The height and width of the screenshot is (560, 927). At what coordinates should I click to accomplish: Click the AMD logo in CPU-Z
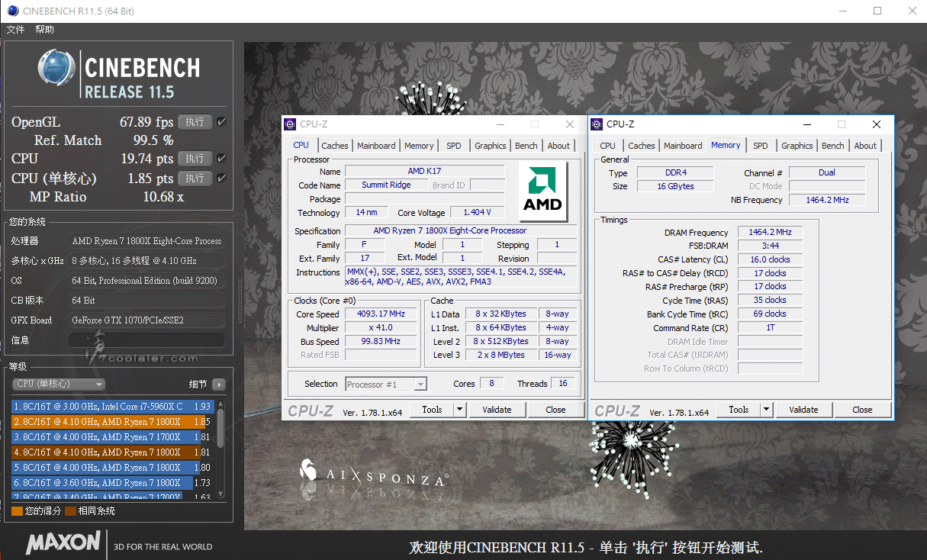[x=542, y=191]
